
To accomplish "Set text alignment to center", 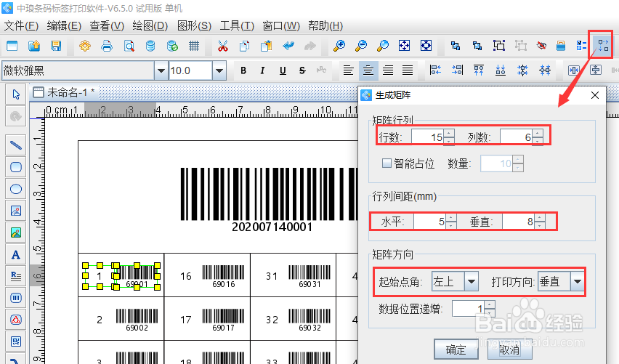I will click(x=368, y=70).
